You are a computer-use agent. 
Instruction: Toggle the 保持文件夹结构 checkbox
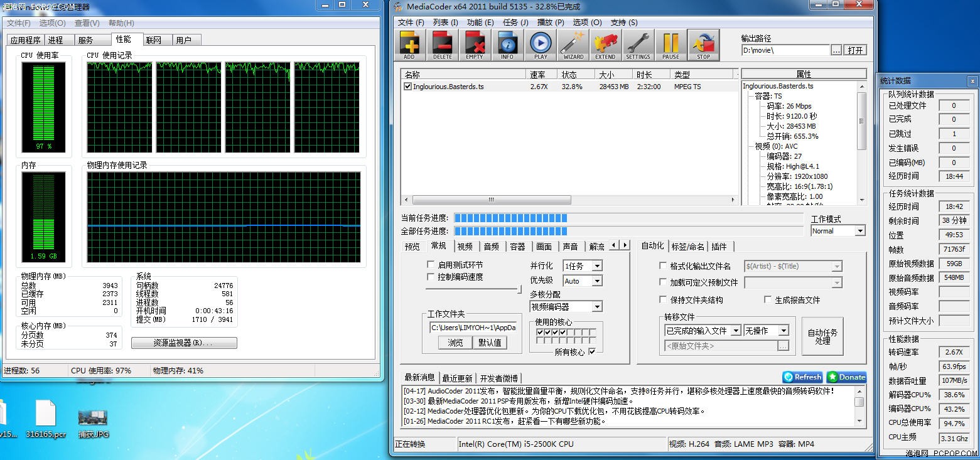click(664, 300)
